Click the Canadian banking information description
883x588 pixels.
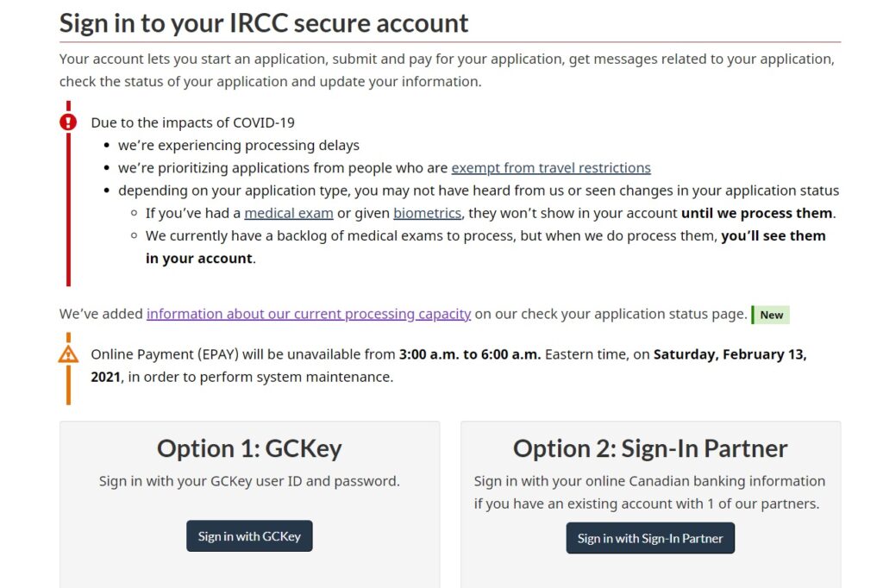coord(649,491)
